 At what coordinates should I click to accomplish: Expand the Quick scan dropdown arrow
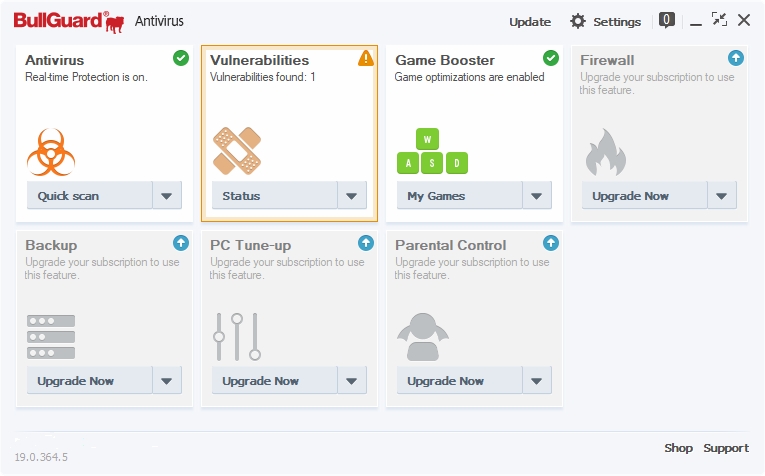(167, 196)
